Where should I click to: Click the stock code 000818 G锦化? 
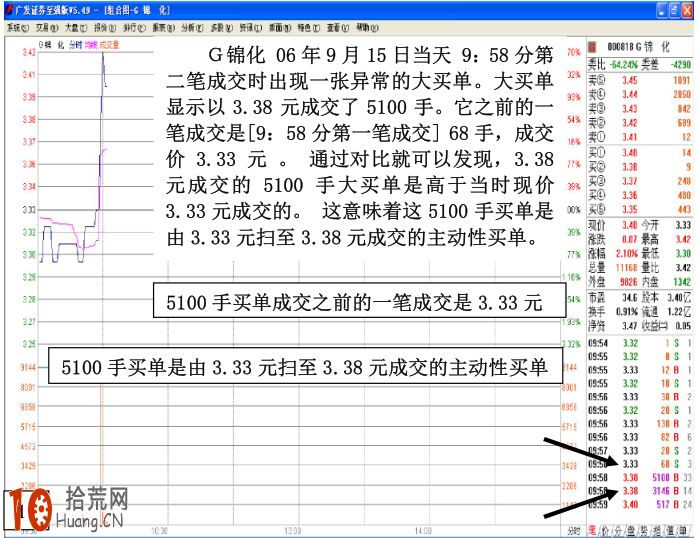pyautogui.click(x=639, y=47)
